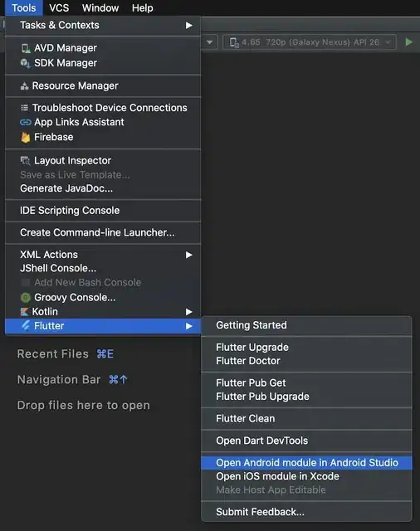Open the Window menu

tap(100, 7)
